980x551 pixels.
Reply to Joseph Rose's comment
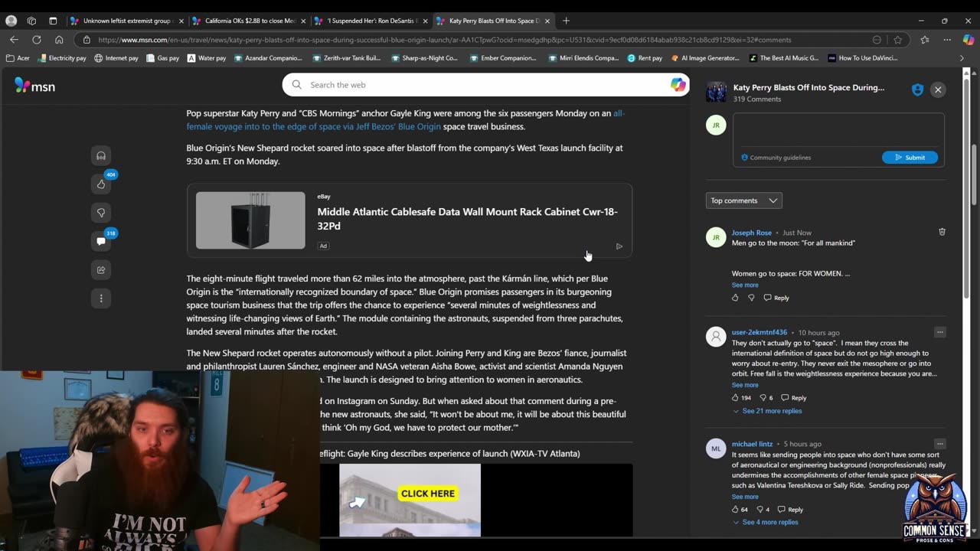click(776, 298)
